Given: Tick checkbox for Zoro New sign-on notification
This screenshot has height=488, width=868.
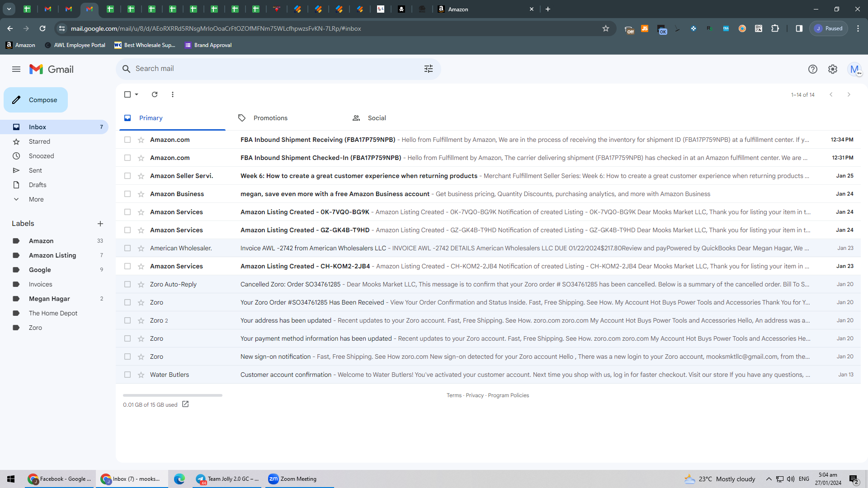Looking at the screenshot, I should pyautogui.click(x=127, y=357).
